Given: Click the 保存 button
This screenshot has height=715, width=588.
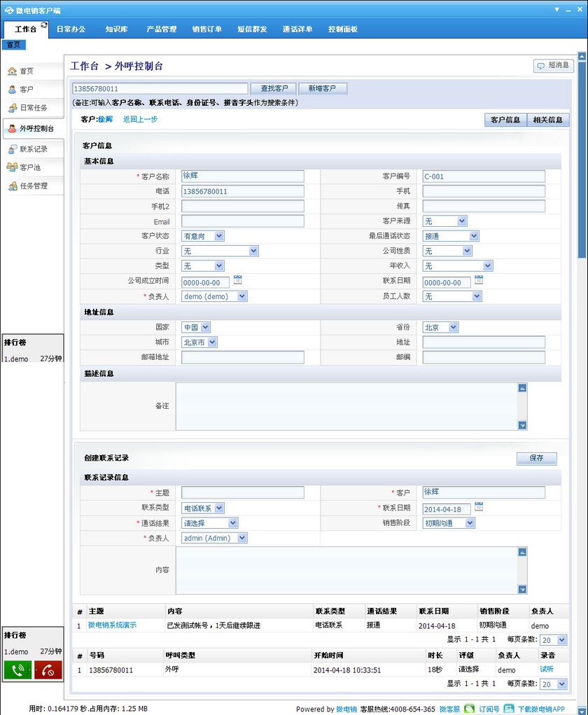Looking at the screenshot, I should pos(536,458).
